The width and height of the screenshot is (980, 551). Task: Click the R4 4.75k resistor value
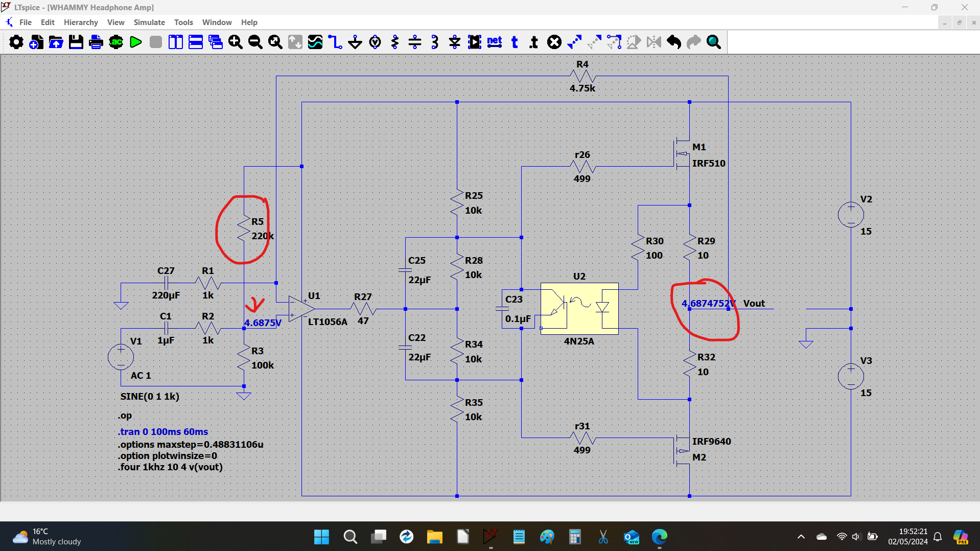pos(582,88)
